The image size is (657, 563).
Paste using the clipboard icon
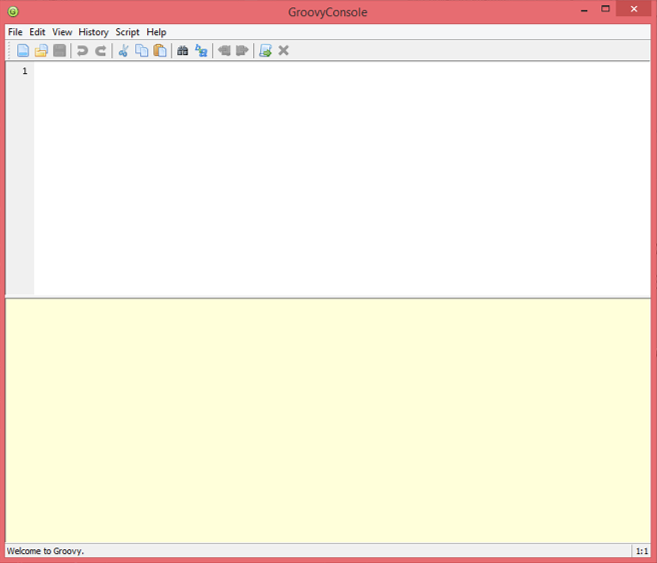(159, 51)
